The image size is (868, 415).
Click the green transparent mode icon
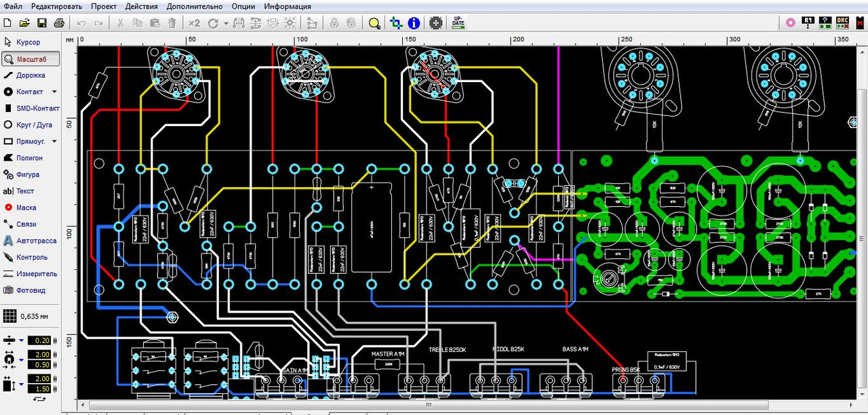[x=397, y=23]
